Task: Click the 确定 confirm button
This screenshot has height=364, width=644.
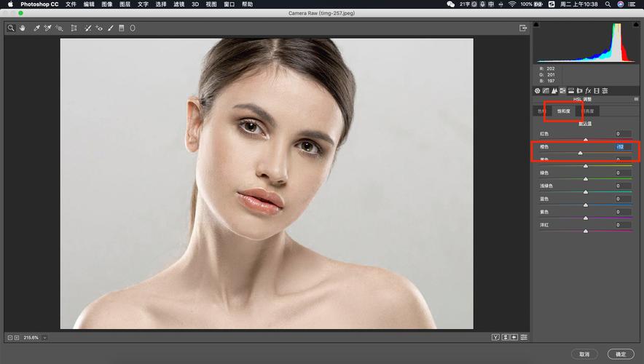Action: (x=621, y=354)
